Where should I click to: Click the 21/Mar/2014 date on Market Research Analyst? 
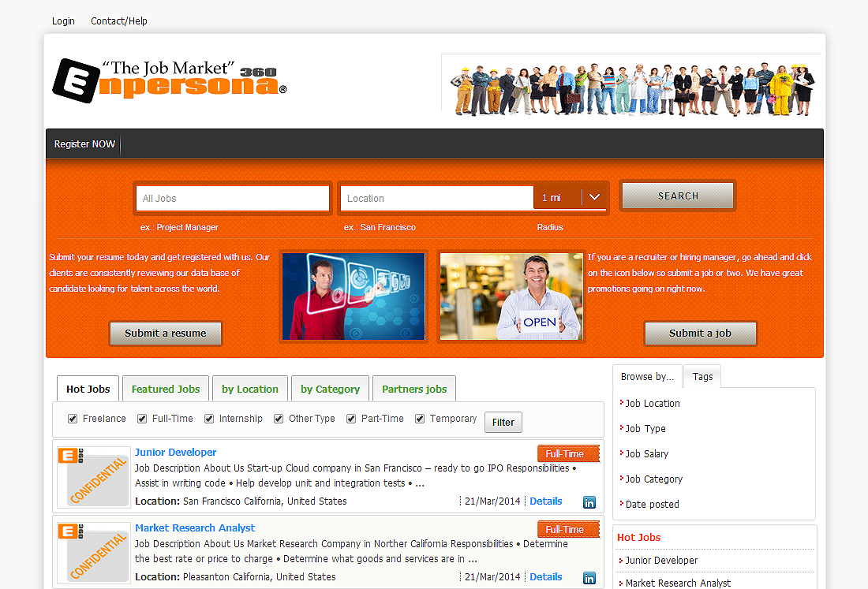tap(492, 577)
